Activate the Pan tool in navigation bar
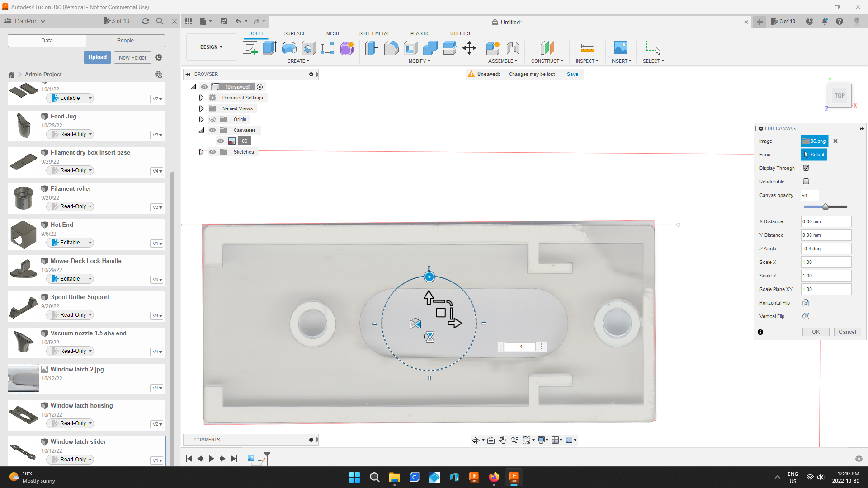The height and width of the screenshot is (488, 868). click(503, 440)
